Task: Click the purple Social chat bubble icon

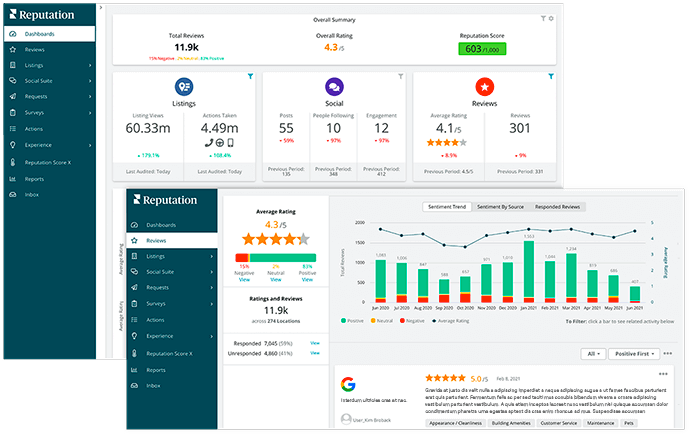Action: [x=333, y=87]
